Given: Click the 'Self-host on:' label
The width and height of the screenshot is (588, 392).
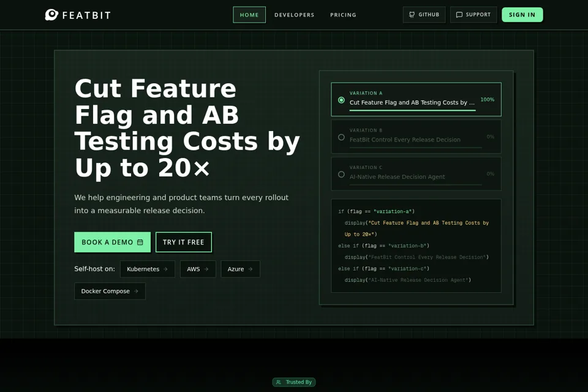Looking at the screenshot, I should [x=94, y=269].
